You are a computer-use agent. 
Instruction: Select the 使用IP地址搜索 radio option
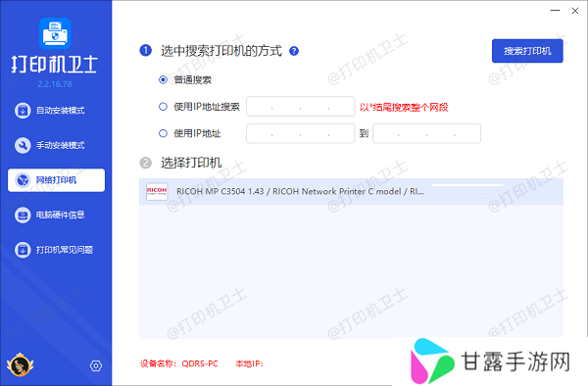tap(163, 107)
